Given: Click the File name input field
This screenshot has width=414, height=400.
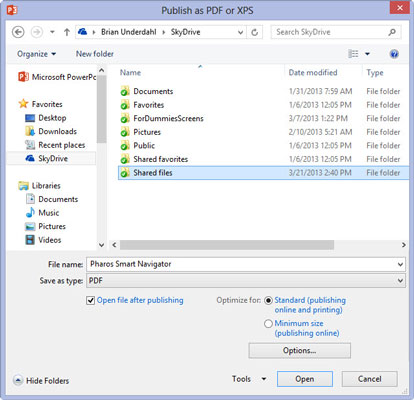Looking at the screenshot, I should tap(242, 264).
